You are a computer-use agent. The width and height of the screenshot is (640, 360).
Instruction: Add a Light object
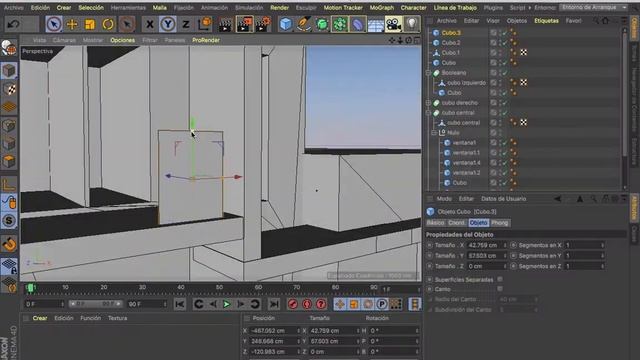pyautogui.click(x=412, y=24)
